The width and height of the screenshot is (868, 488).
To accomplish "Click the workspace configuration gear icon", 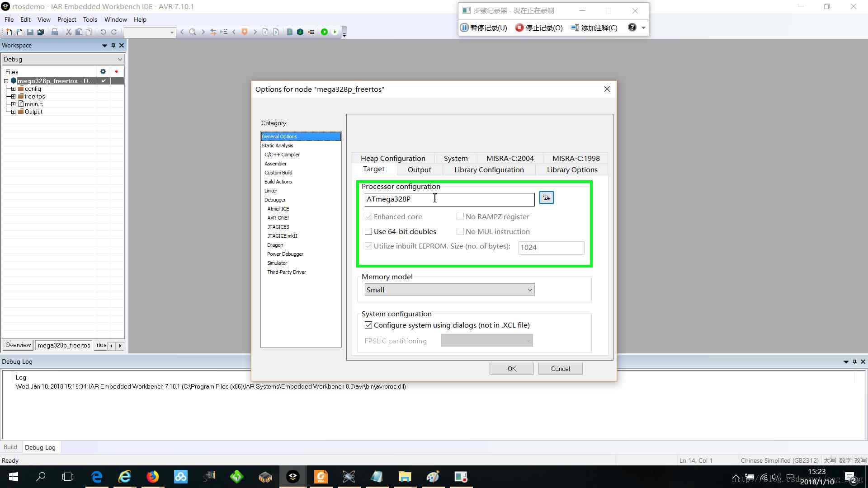I will pyautogui.click(x=103, y=71).
